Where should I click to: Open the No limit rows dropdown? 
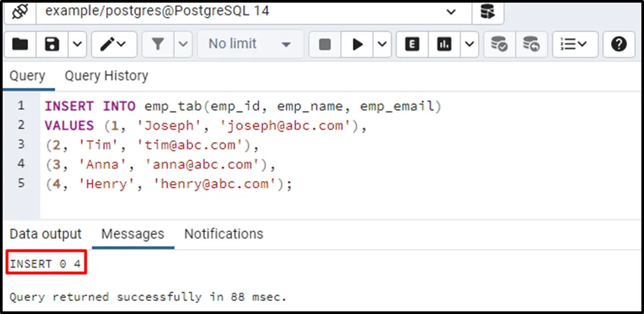pos(250,45)
